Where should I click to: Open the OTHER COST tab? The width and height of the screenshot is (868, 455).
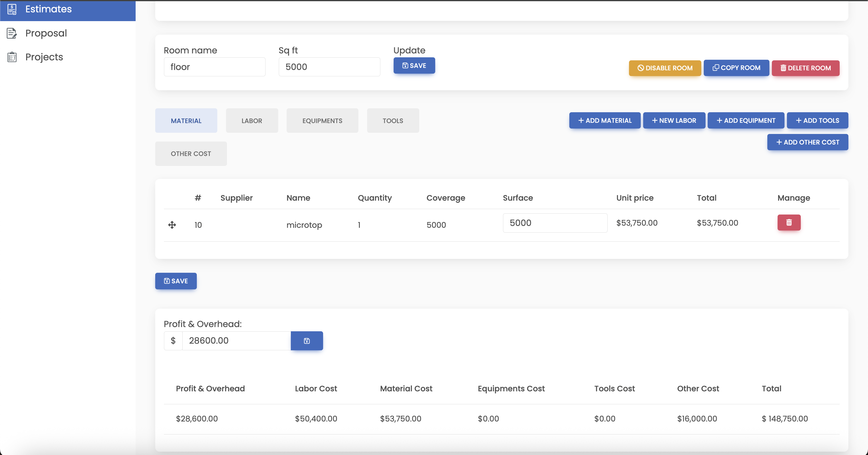191,154
